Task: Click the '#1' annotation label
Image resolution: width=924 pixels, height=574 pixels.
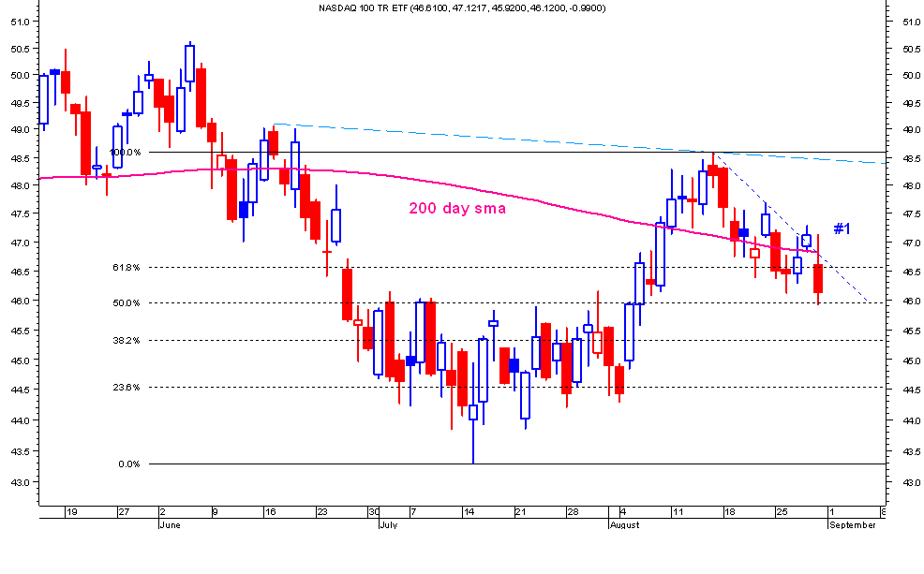Action: 842,228
